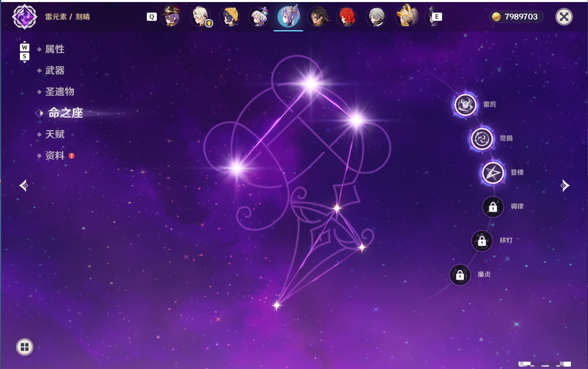Click the 登楼 constellation icon

pyautogui.click(x=493, y=173)
